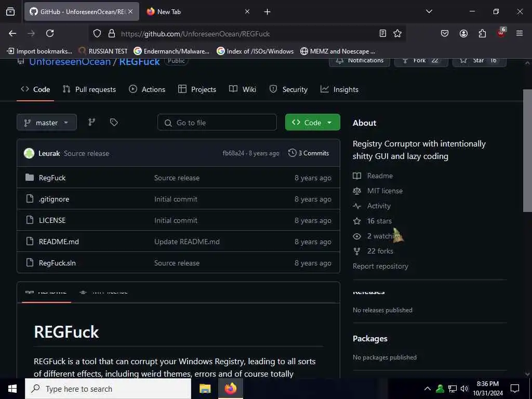Open the list all tabs chevron
This screenshot has width=532, height=399.
(429, 11)
